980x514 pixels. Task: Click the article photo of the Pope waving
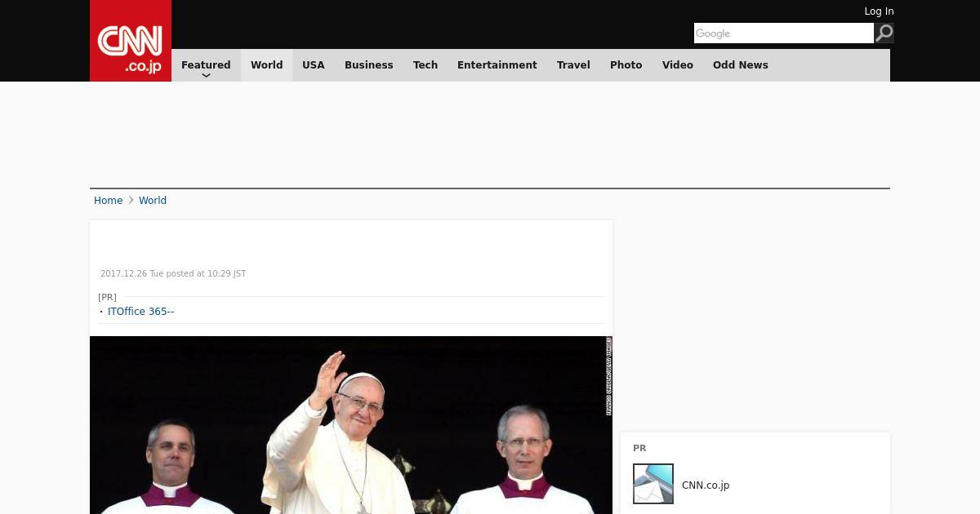pyautogui.click(x=351, y=425)
